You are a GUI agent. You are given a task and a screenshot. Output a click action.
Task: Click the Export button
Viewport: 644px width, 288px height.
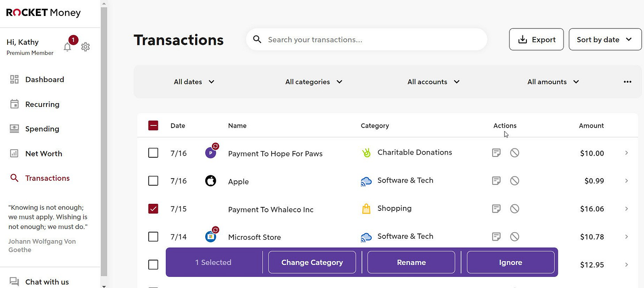pyautogui.click(x=537, y=39)
